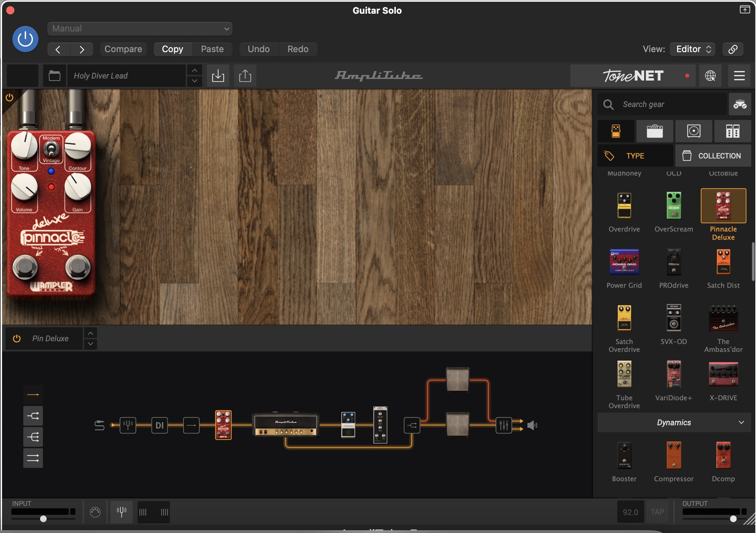The image size is (756, 533).
Task: Open the hamburger main menu
Action: point(739,75)
